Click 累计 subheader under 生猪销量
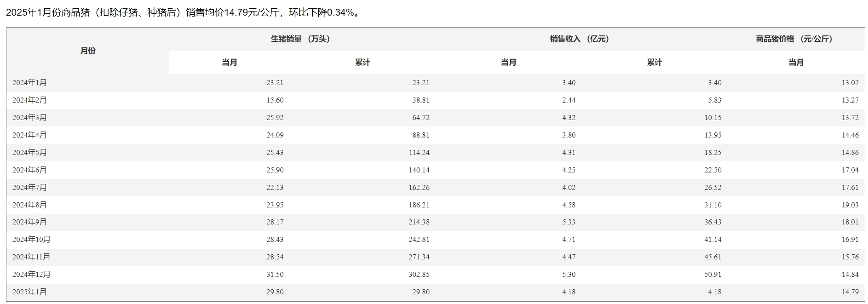The image size is (868, 304). [362, 63]
